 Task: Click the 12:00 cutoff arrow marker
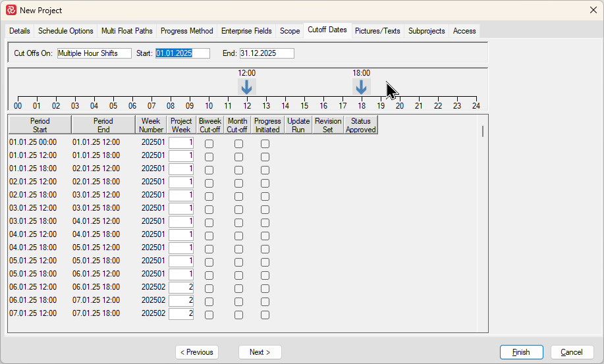247,87
